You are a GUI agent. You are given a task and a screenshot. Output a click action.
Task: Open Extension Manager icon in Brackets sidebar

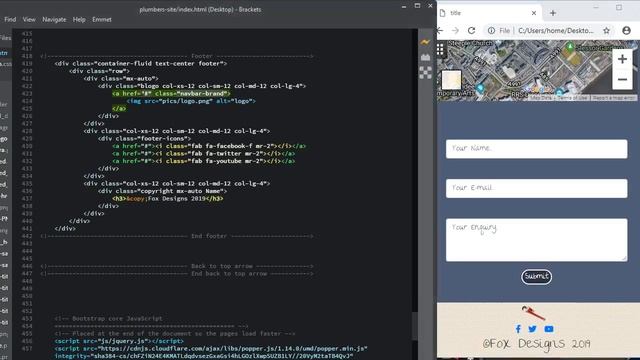425,57
